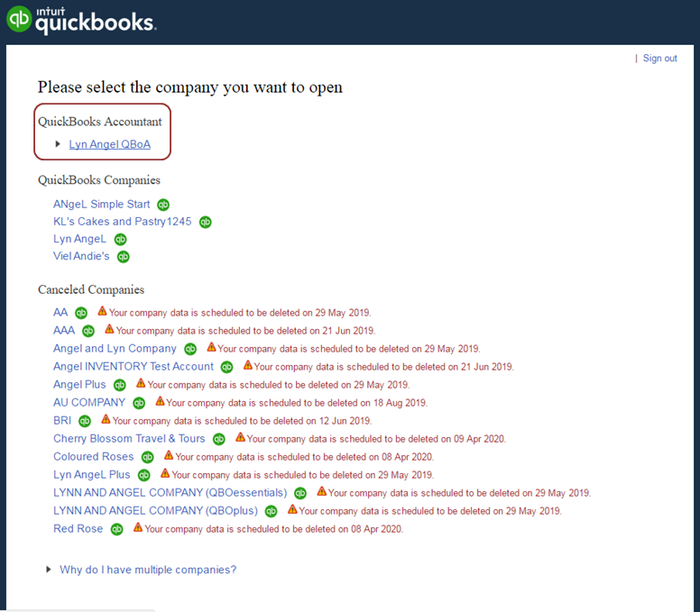
Task: Click the 'Canceled Companies' section heading
Action: pos(91,290)
